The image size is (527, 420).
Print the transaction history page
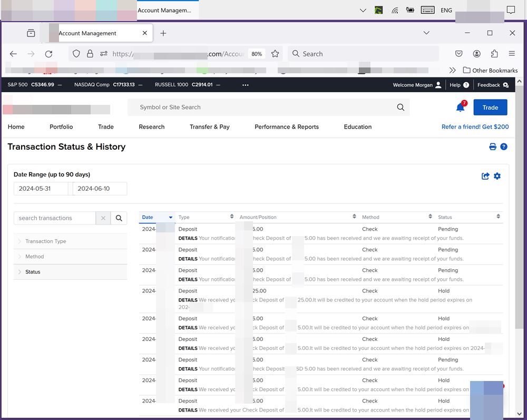[493, 146]
